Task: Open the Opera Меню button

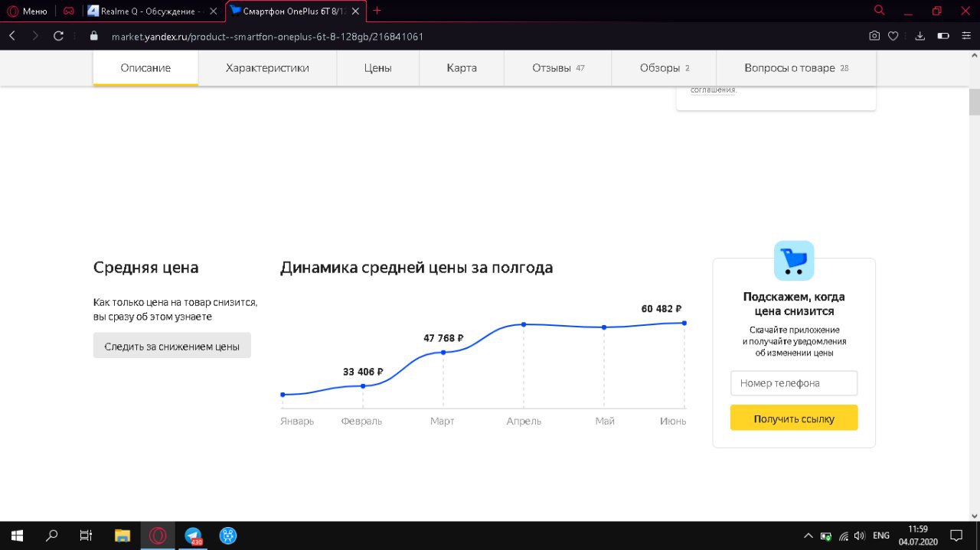Action: pyautogui.click(x=28, y=11)
